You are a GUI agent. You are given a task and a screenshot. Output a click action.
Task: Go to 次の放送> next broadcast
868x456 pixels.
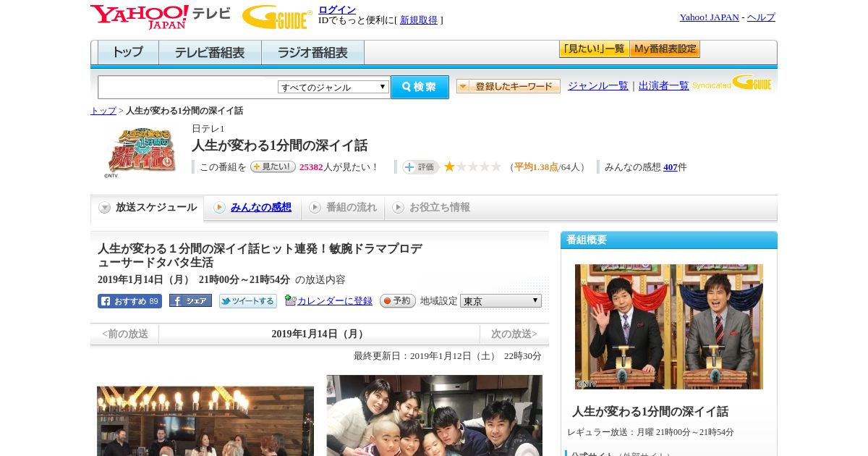(x=514, y=334)
